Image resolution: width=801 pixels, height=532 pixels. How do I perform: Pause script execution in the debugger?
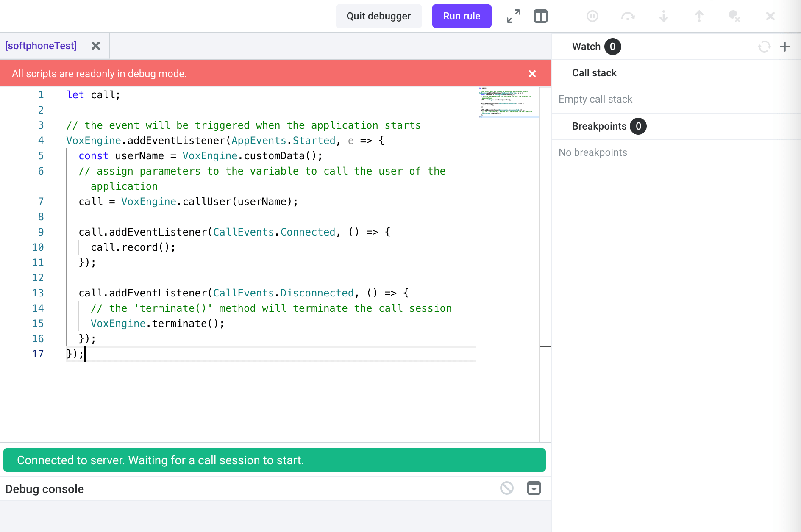tap(592, 16)
